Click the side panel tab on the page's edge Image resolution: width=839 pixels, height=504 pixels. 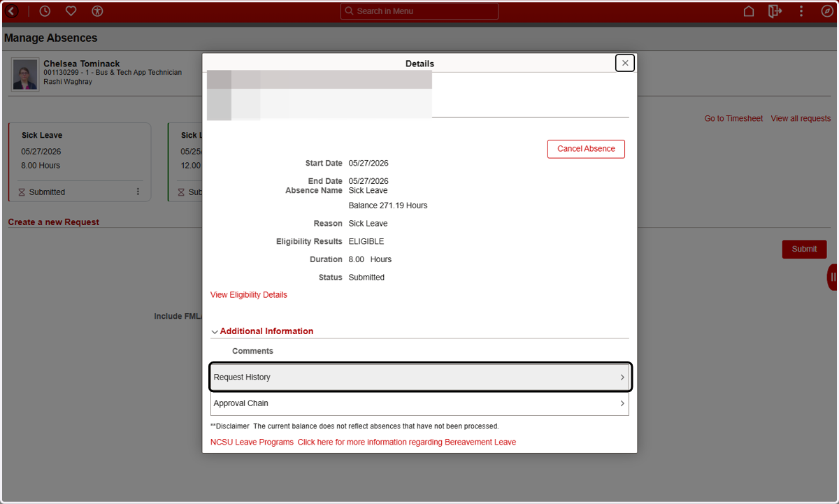[833, 277]
